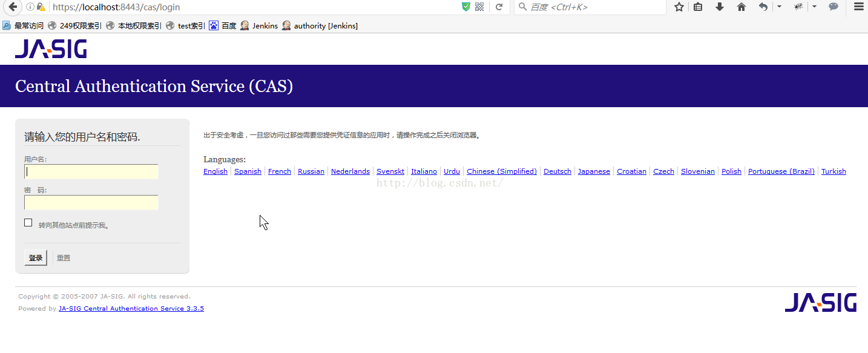
Task: Switch language to Czech
Action: [x=663, y=171]
